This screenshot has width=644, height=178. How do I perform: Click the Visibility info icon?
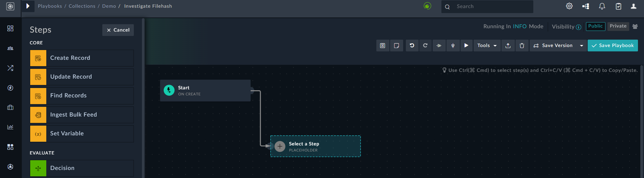pyautogui.click(x=579, y=27)
